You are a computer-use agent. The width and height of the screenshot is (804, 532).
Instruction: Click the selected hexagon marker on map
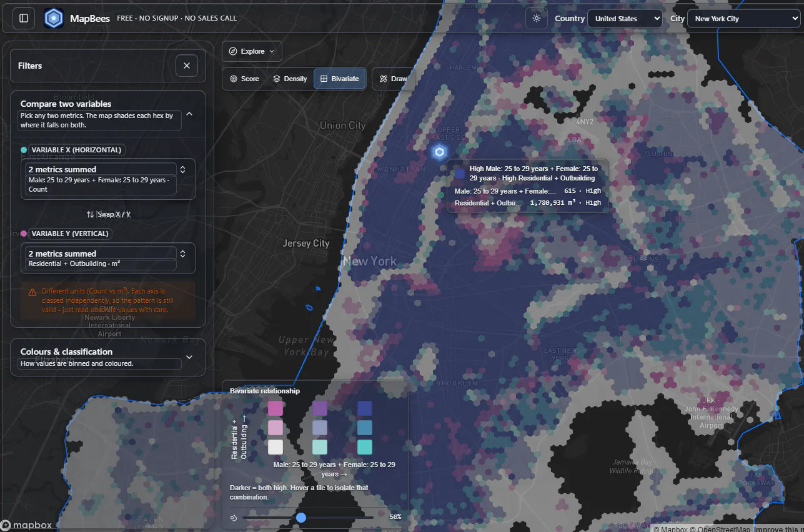click(x=440, y=152)
